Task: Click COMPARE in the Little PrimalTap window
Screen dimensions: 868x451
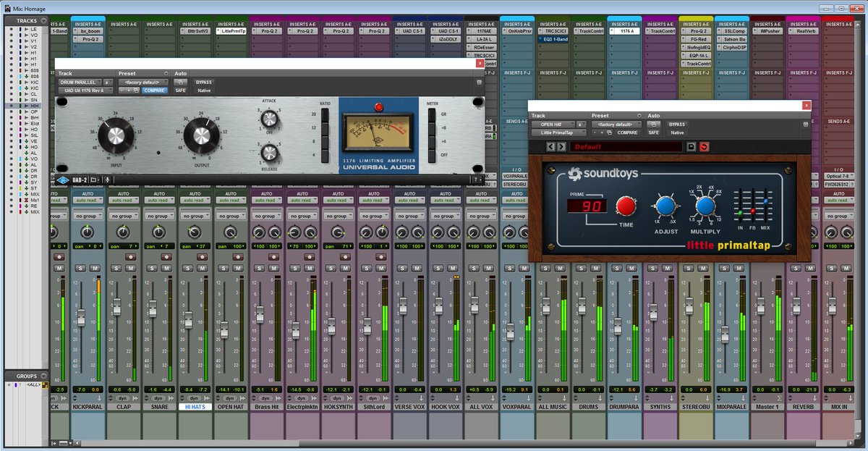Action: (626, 132)
